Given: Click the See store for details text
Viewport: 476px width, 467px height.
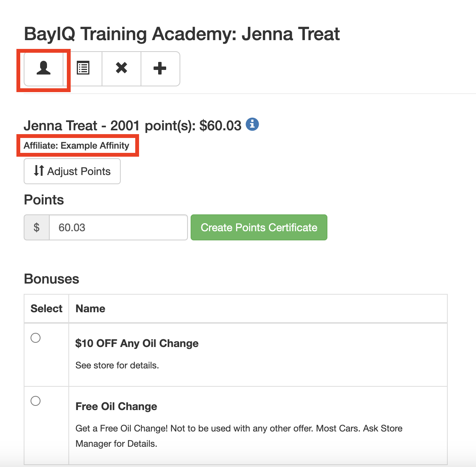Looking at the screenshot, I should click(117, 365).
